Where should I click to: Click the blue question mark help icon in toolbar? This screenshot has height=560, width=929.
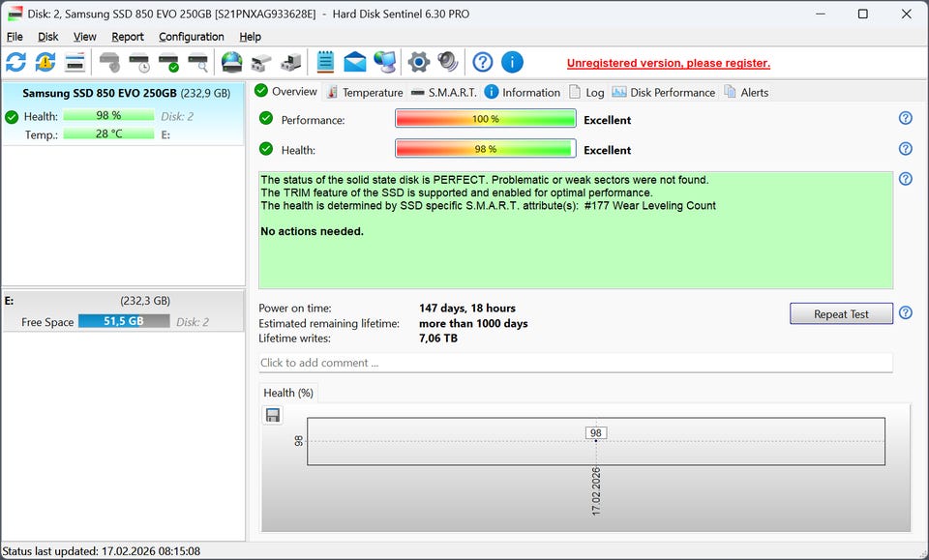click(x=482, y=63)
